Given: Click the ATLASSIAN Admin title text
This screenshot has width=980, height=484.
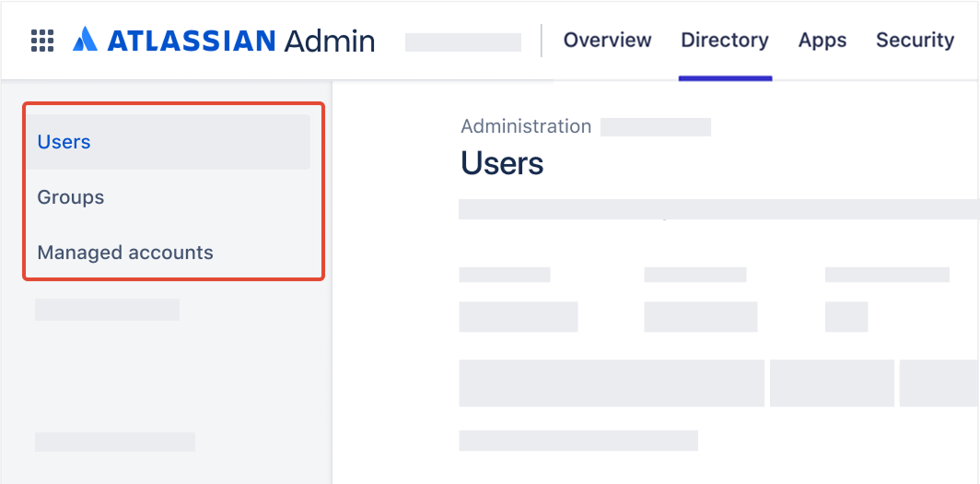Looking at the screenshot, I should click(241, 41).
